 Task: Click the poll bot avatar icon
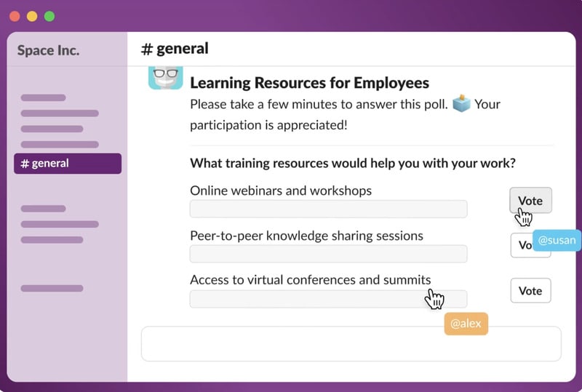165,78
